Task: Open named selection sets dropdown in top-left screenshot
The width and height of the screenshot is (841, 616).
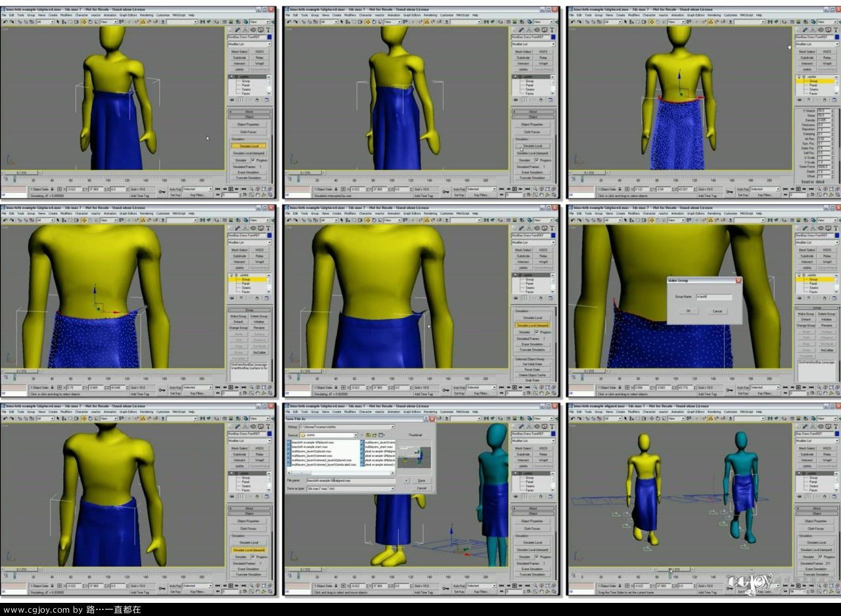Action: (182, 22)
